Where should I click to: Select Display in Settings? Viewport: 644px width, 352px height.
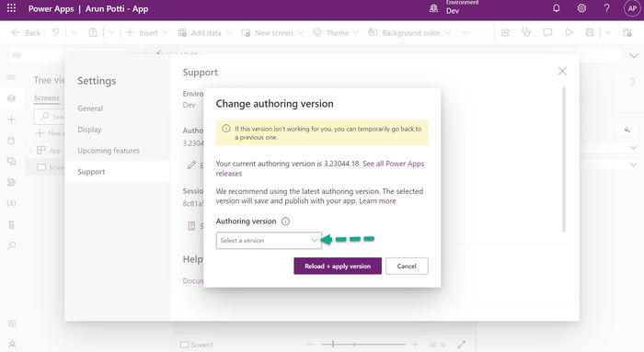click(x=89, y=130)
